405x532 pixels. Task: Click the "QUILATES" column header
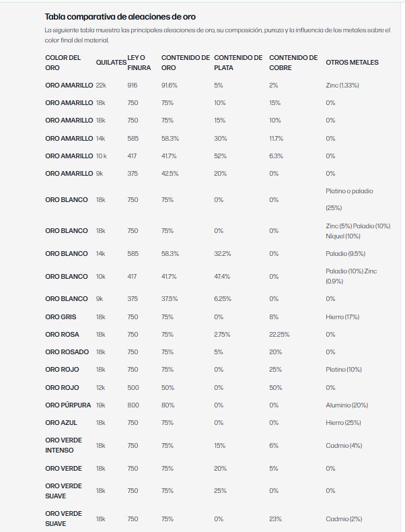(x=111, y=63)
